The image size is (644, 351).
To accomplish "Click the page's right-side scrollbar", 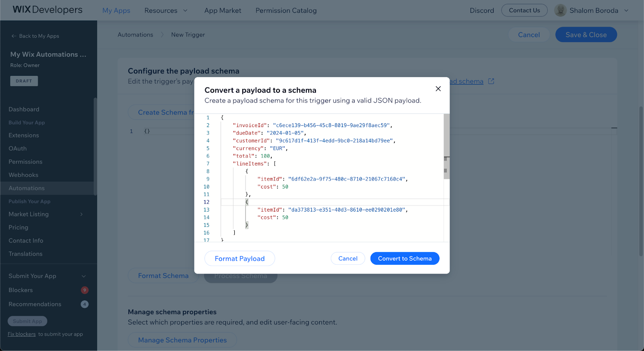I will (x=641, y=181).
